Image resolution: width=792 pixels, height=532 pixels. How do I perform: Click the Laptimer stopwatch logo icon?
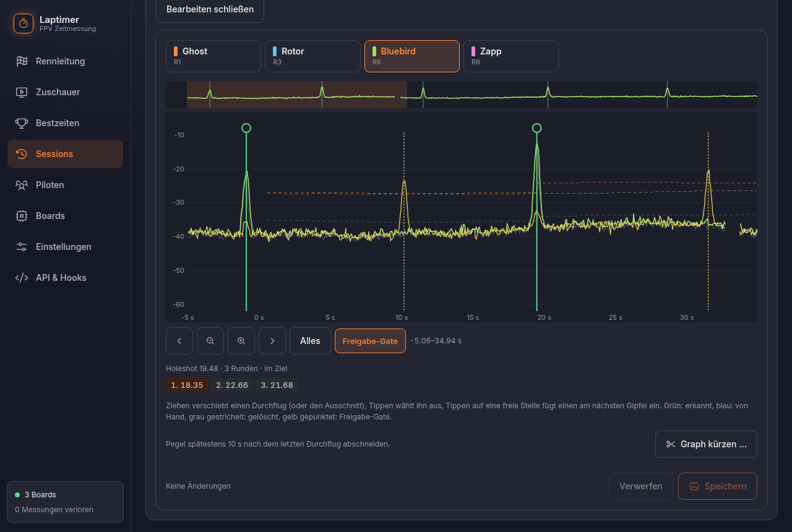[24, 24]
